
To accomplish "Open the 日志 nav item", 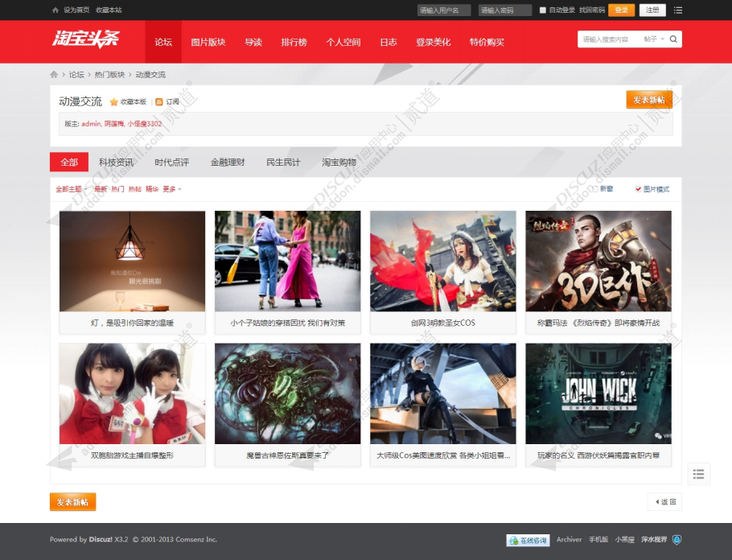I will (x=389, y=42).
